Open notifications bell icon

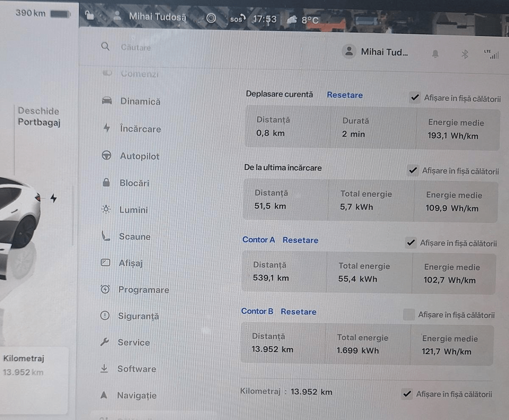click(x=435, y=54)
